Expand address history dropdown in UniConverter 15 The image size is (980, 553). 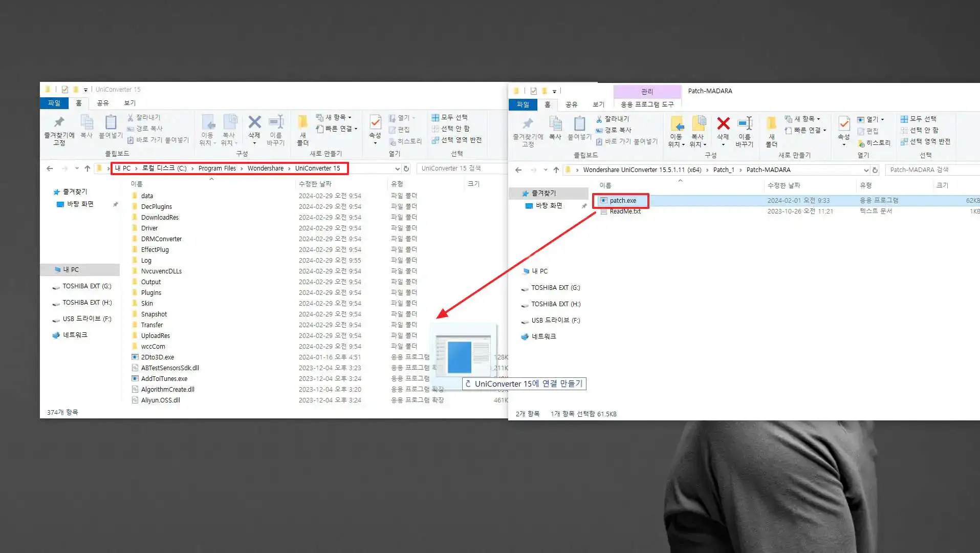point(397,168)
